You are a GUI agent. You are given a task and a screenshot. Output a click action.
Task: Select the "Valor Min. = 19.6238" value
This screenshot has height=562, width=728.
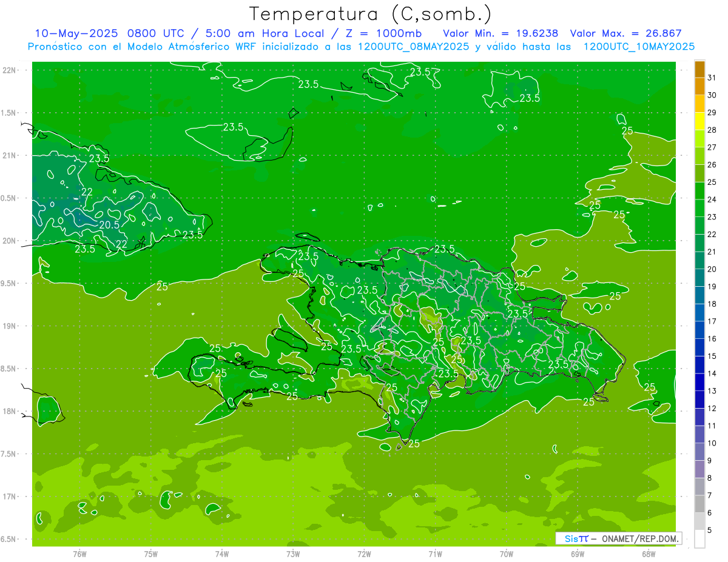(500, 33)
